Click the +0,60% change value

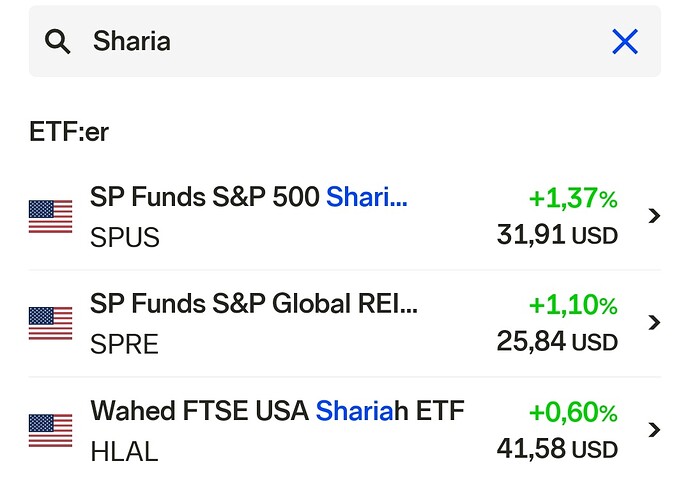[x=572, y=412]
